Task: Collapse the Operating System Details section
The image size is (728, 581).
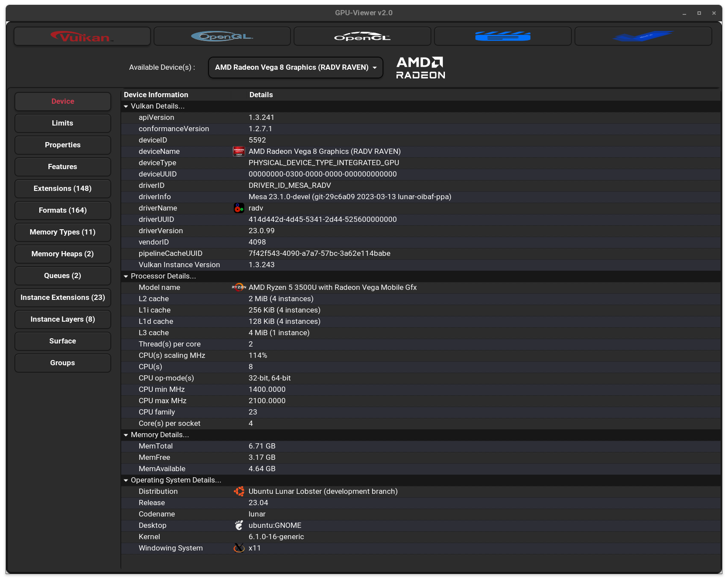Action: point(126,480)
